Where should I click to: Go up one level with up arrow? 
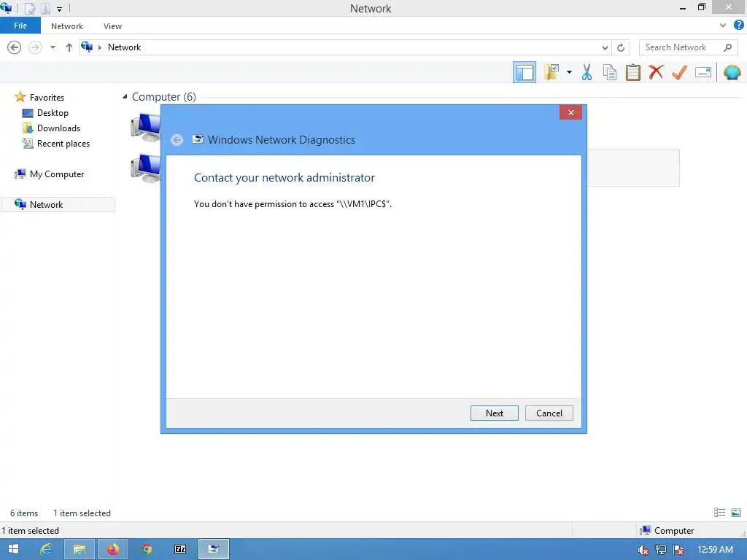pyautogui.click(x=69, y=47)
